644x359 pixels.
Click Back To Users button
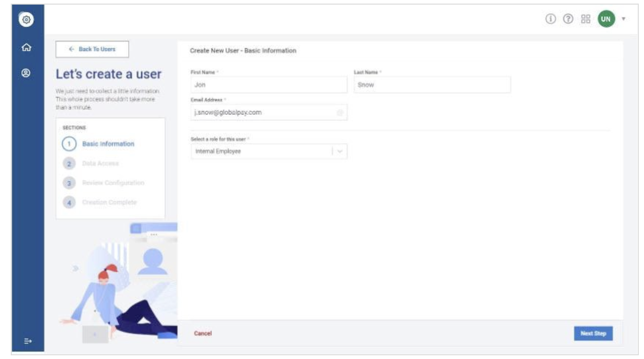(x=92, y=49)
